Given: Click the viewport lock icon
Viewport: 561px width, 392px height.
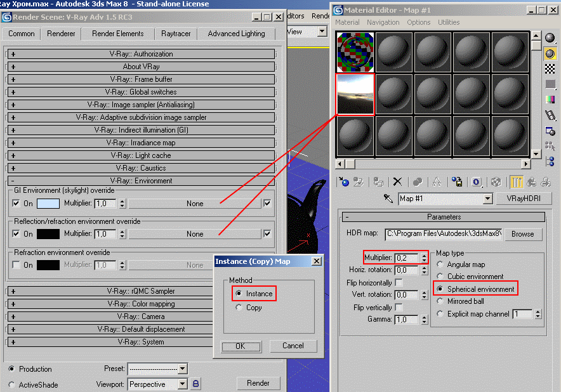Looking at the screenshot, I should [195, 384].
